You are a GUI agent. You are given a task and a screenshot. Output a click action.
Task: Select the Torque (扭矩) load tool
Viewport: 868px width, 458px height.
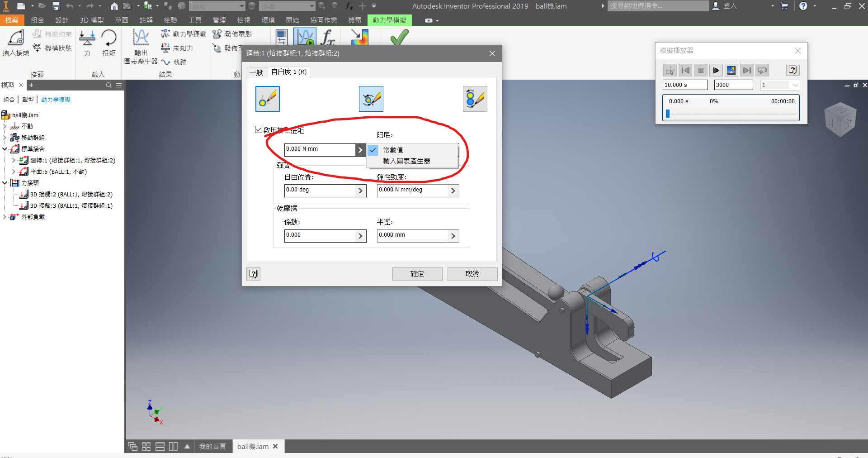pos(109,43)
